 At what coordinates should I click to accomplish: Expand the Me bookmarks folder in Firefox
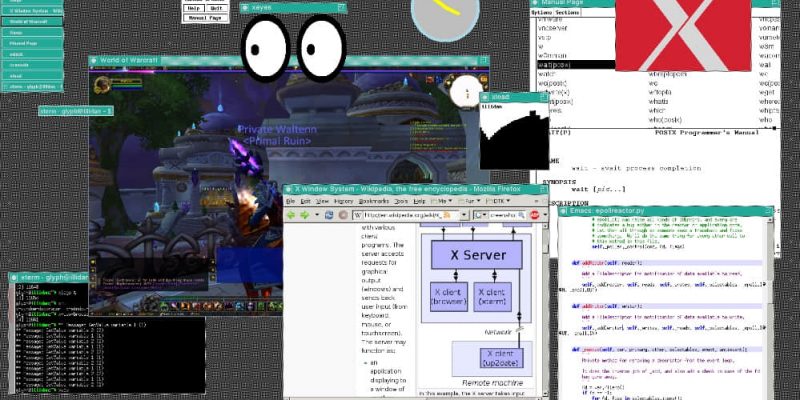point(442,201)
